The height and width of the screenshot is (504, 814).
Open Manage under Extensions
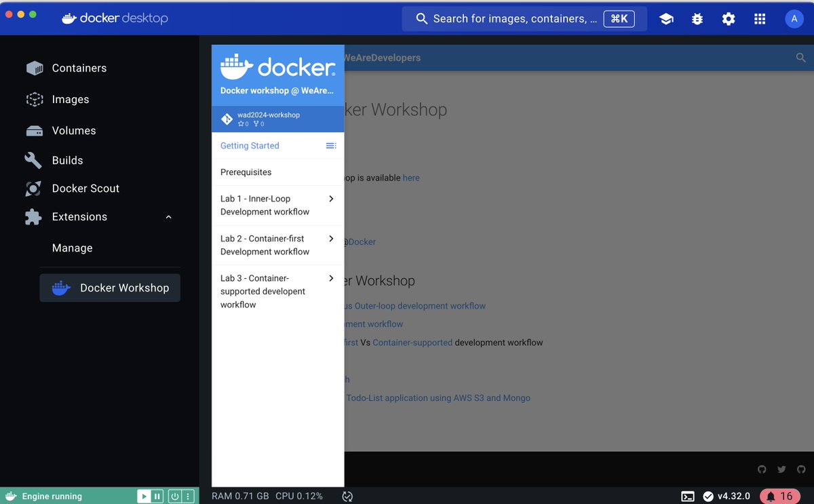coord(73,248)
